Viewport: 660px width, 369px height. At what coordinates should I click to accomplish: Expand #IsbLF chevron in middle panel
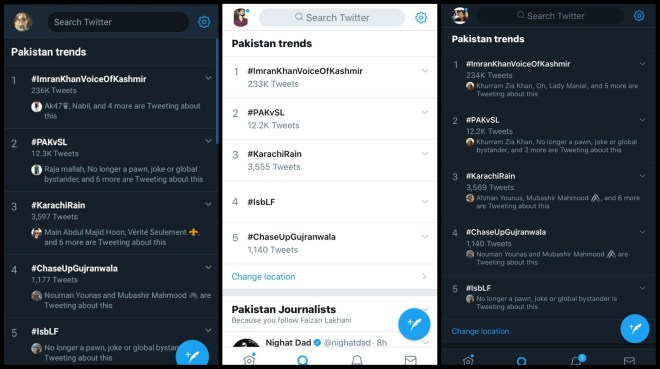coord(425,202)
